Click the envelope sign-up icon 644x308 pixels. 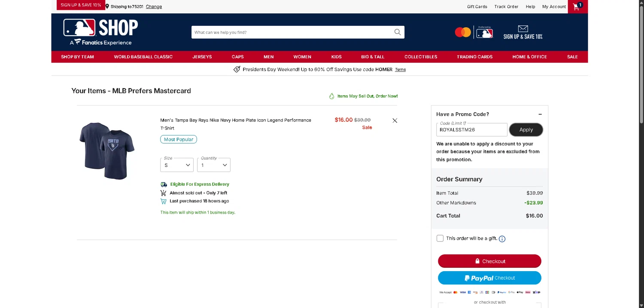tap(522, 29)
